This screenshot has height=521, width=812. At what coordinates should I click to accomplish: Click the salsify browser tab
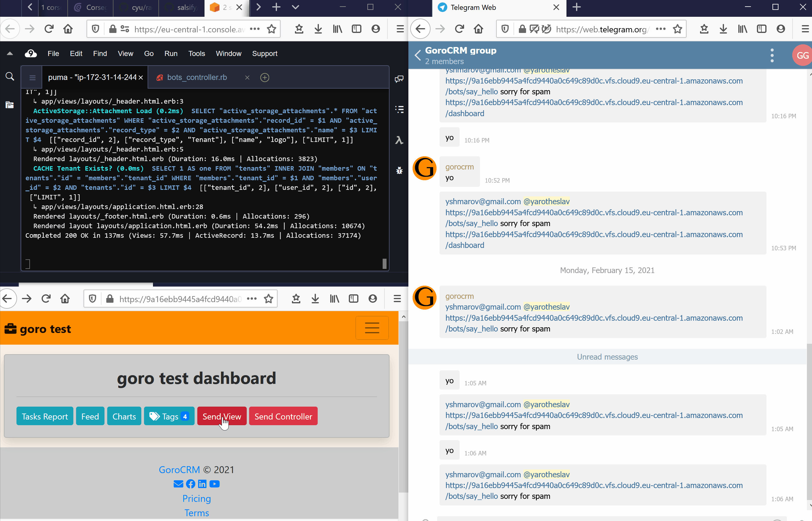point(187,7)
